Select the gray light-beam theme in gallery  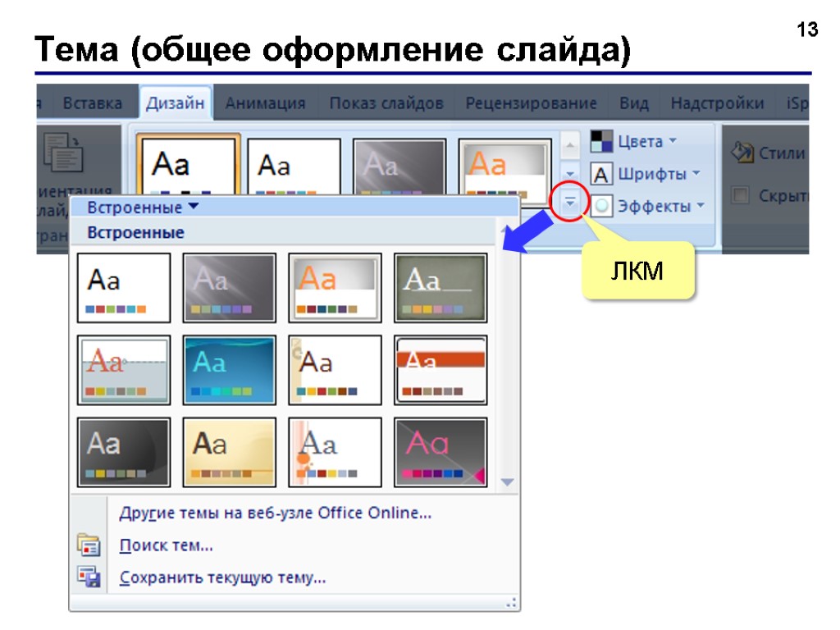click(230, 288)
